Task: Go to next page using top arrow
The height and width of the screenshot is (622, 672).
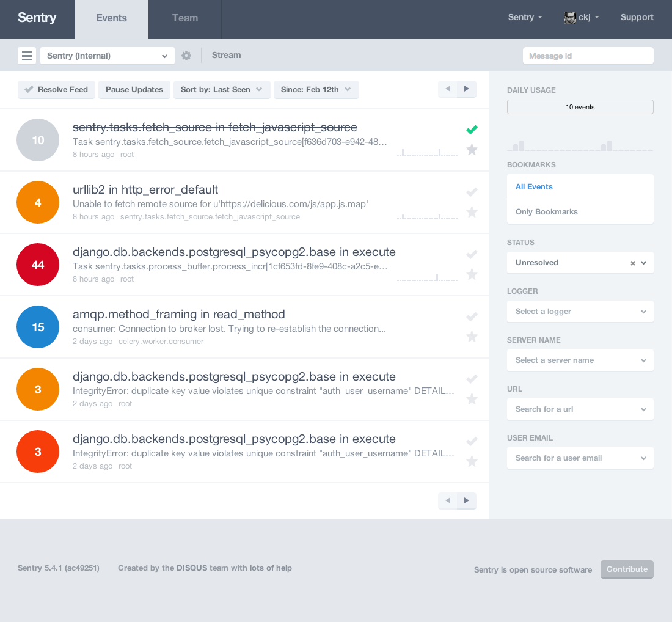Action: coord(467,89)
